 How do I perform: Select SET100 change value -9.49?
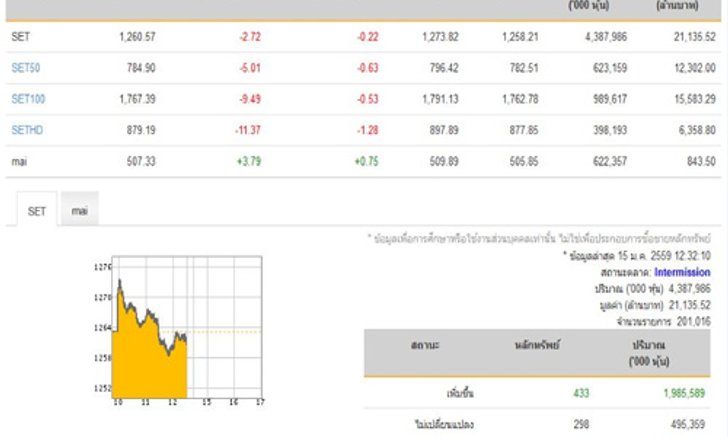(x=250, y=99)
